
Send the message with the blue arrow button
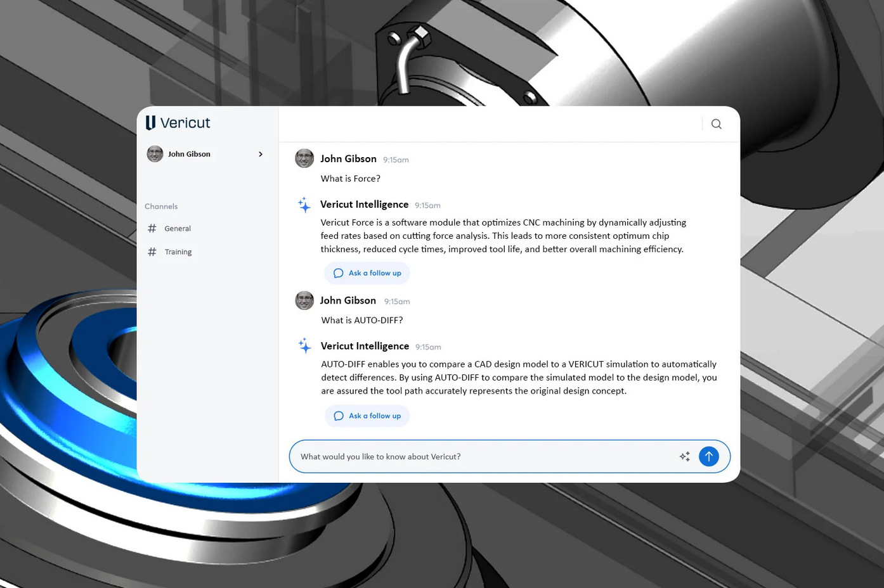[x=709, y=456]
